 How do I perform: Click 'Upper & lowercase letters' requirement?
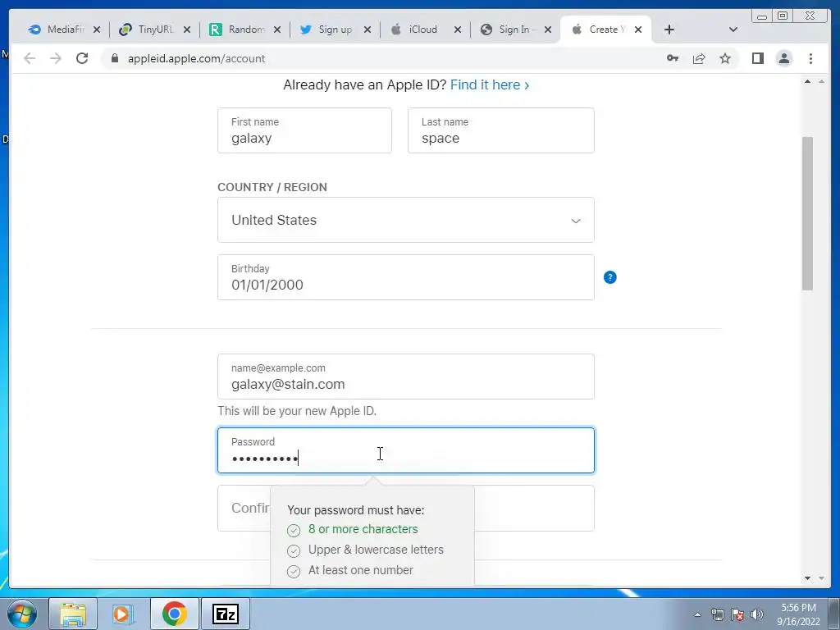point(376,550)
